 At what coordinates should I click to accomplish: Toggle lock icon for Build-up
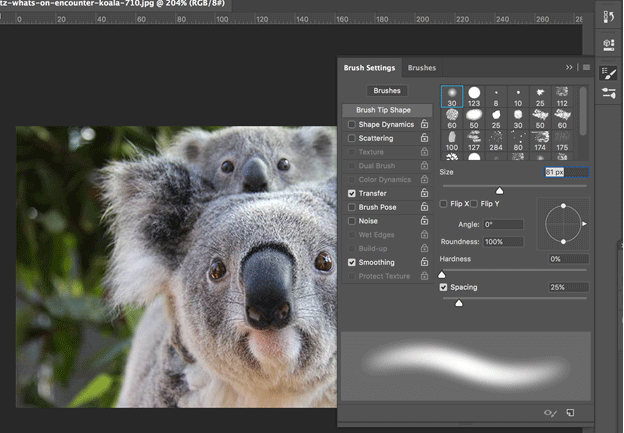[425, 248]
